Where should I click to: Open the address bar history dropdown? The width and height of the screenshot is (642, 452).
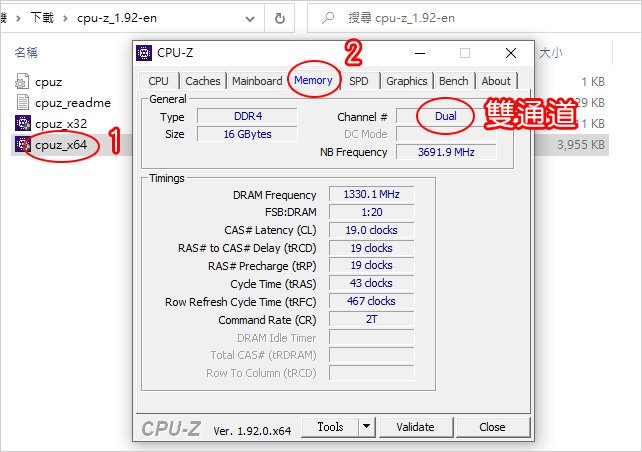[x=250, y=18]
